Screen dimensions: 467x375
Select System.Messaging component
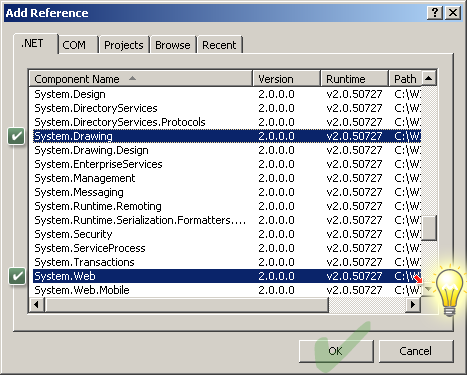pyautogui.click(x=227, y=192)
